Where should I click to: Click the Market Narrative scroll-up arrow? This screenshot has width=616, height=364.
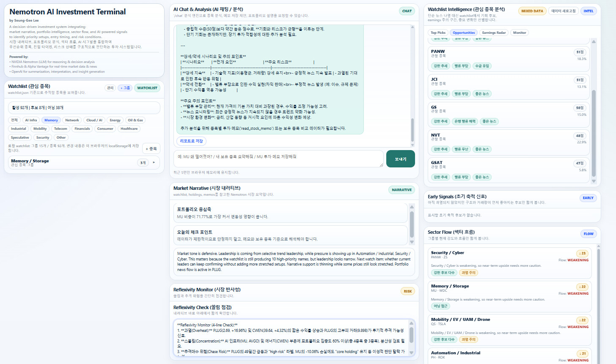click(412, 207)
